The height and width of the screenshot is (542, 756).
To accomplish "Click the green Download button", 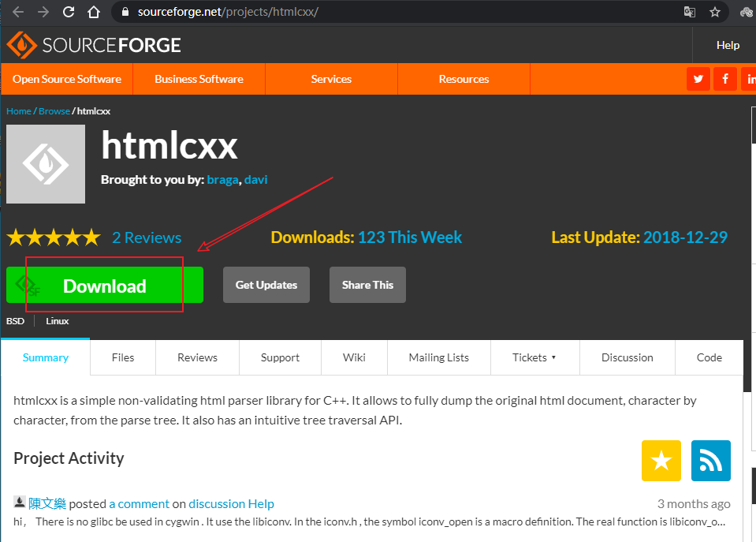I will tap(104, 285).
